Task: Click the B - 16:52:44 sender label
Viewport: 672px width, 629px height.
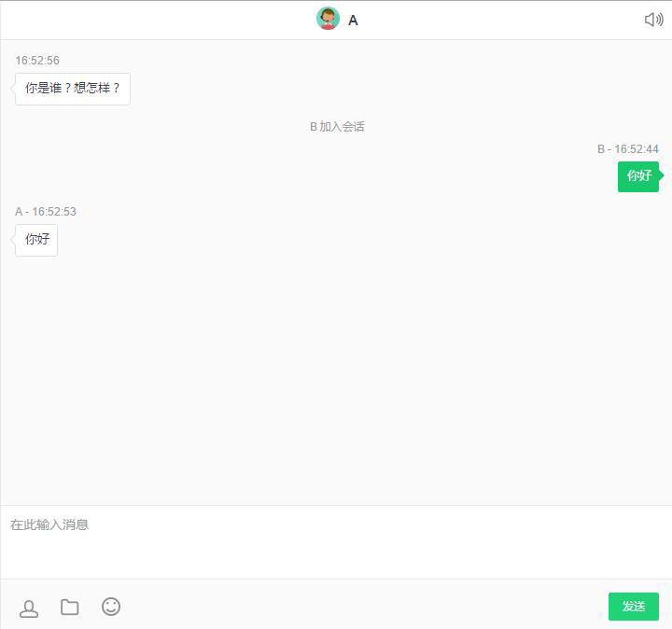Action: pos(627,148)
